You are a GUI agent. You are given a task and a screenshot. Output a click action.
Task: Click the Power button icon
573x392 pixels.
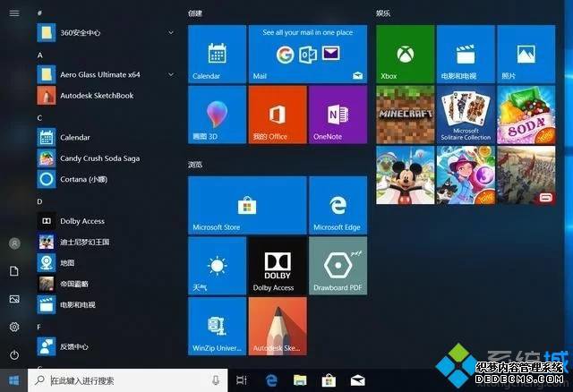tap(14, 354)
